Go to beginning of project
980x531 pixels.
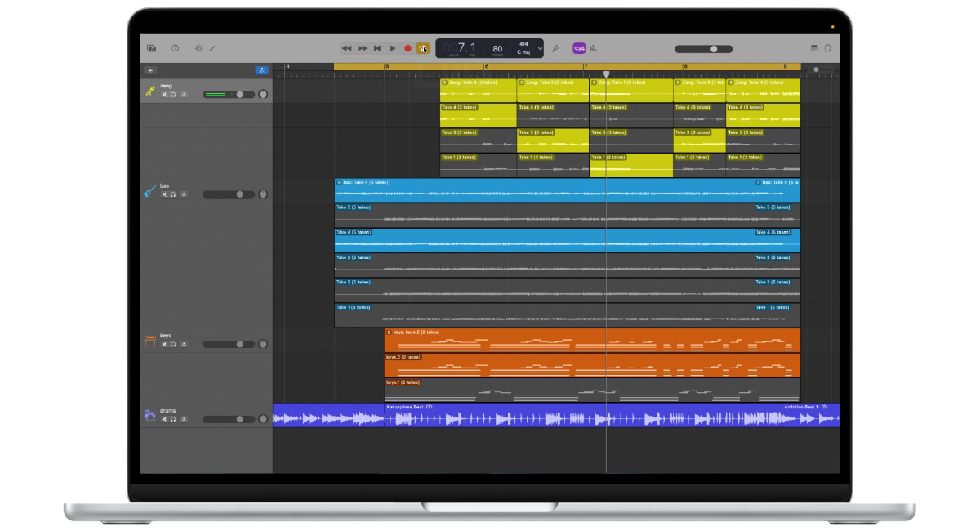point(377,48)
